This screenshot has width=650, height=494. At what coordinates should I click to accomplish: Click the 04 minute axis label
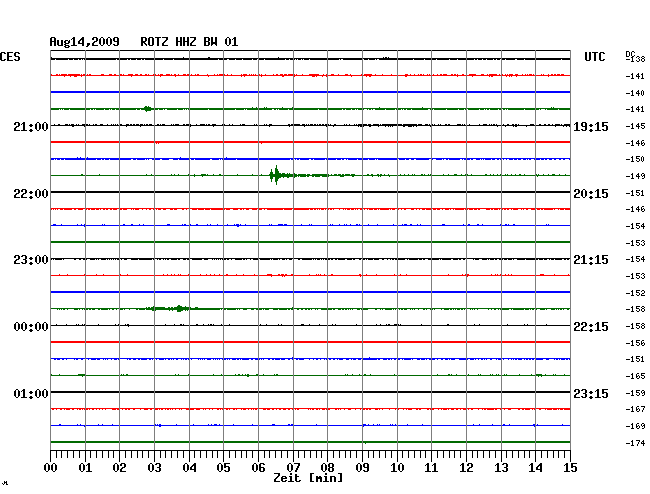tap(189, 468)
